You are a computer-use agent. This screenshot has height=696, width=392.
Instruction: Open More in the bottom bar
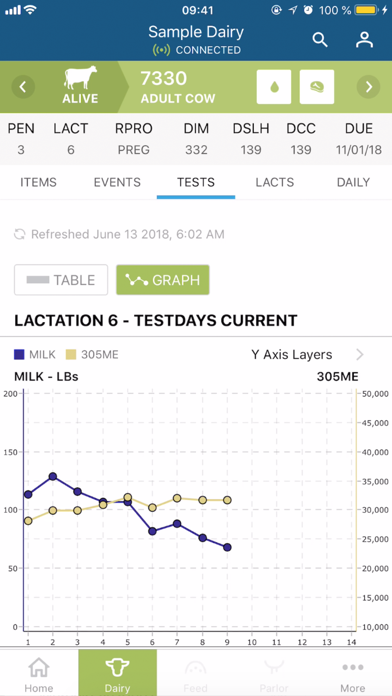[x=352, y=674]
